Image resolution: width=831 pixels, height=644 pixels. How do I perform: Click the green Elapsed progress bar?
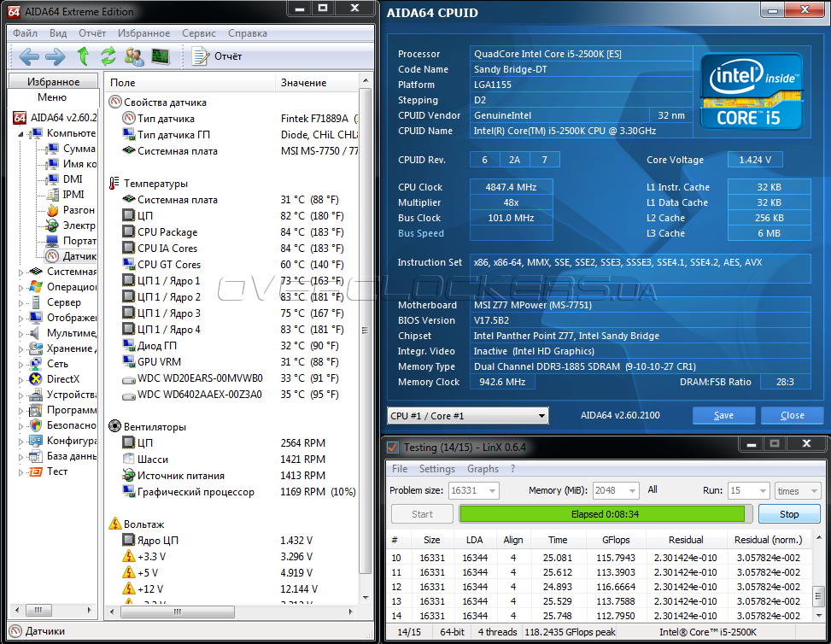(x=604, y=514)
